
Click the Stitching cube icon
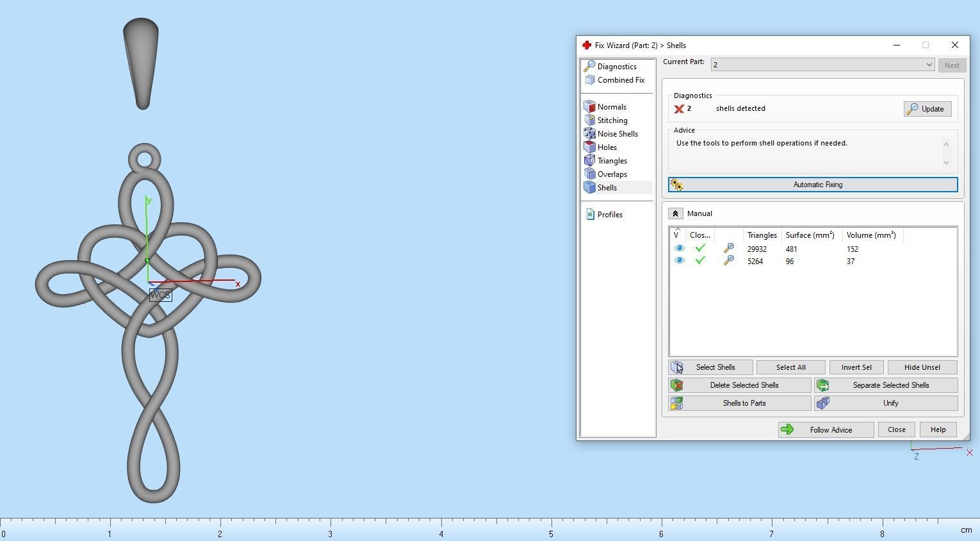click(589, 121)
